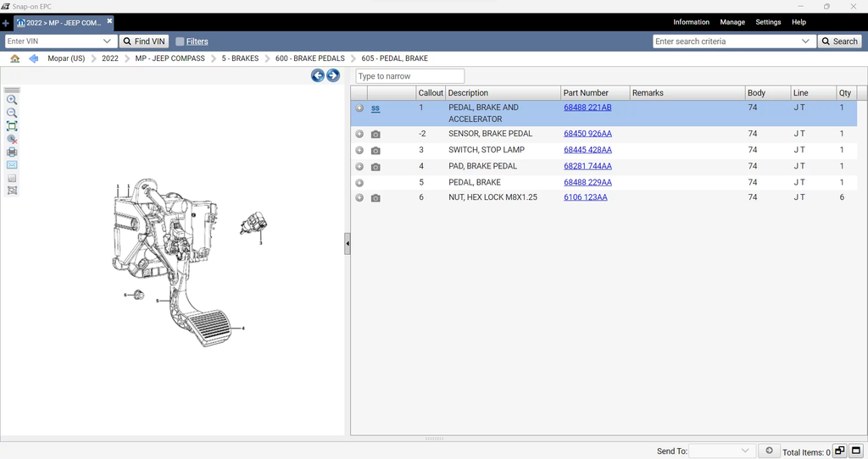Expand the Send To dropdown
Viewport: 868px width, 459px height.
(x=745, y=451)
